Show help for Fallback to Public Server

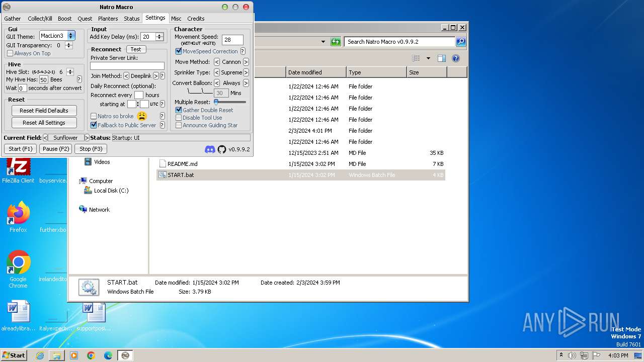pyautogui.click(x=162, y=125)
